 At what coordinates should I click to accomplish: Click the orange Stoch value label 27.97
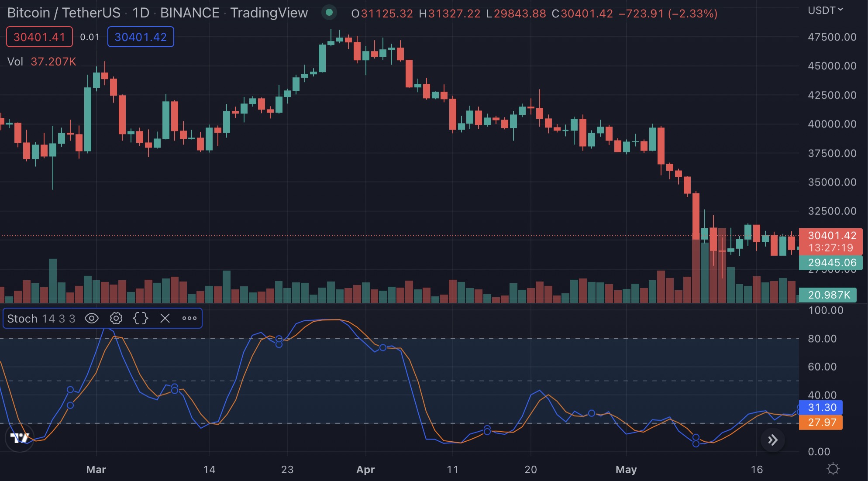821,423
